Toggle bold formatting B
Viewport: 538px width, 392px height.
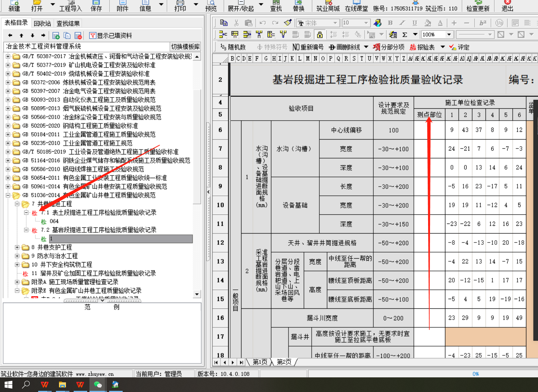tap(390, 23)
